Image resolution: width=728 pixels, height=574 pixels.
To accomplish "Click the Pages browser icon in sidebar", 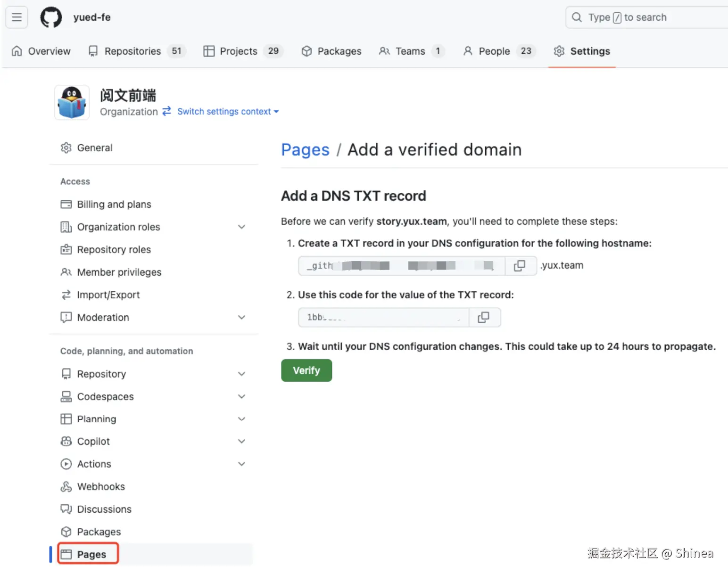I will pos(66,555).
